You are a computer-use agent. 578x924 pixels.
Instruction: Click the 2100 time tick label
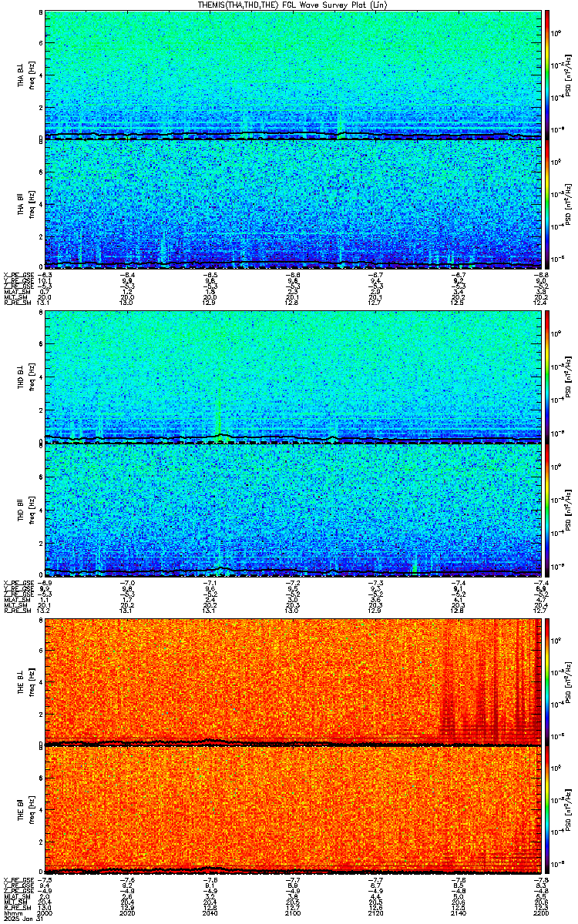[292, 915]
